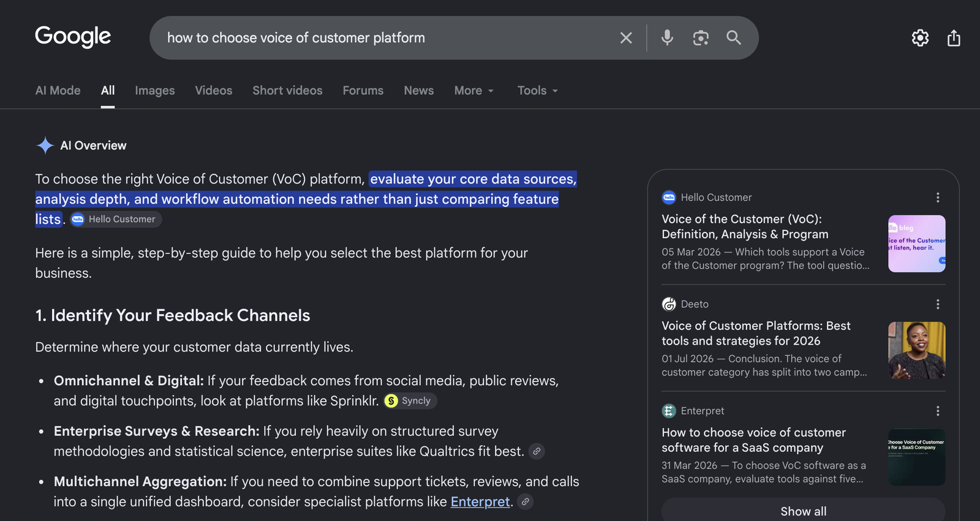
Task: Switch to AI Mode tab
Action: [x=58, y=91]
